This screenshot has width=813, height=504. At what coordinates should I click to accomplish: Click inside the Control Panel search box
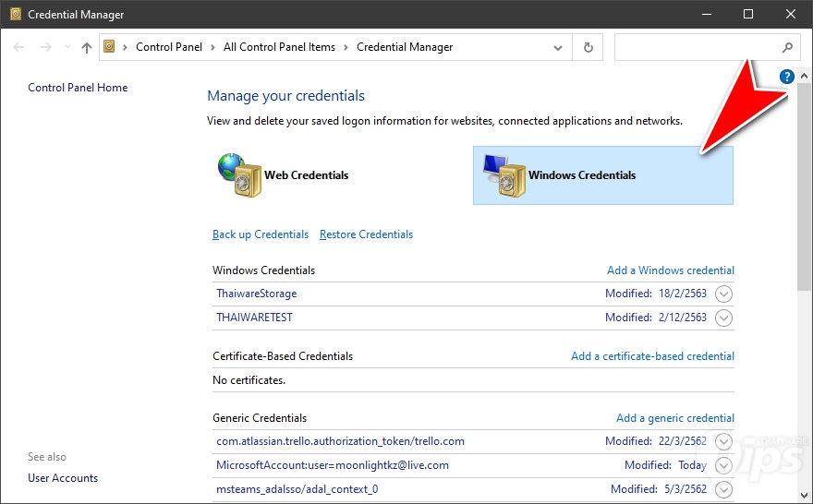[695, 47]
